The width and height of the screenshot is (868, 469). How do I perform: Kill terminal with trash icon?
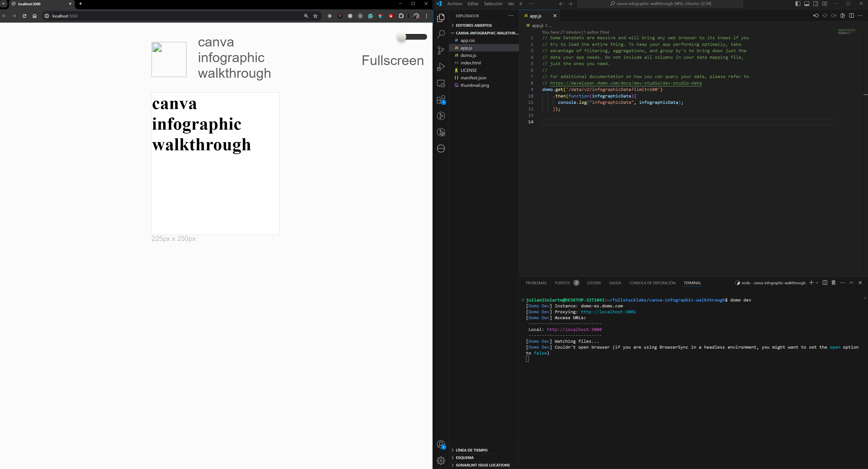[x=833, y=283]
